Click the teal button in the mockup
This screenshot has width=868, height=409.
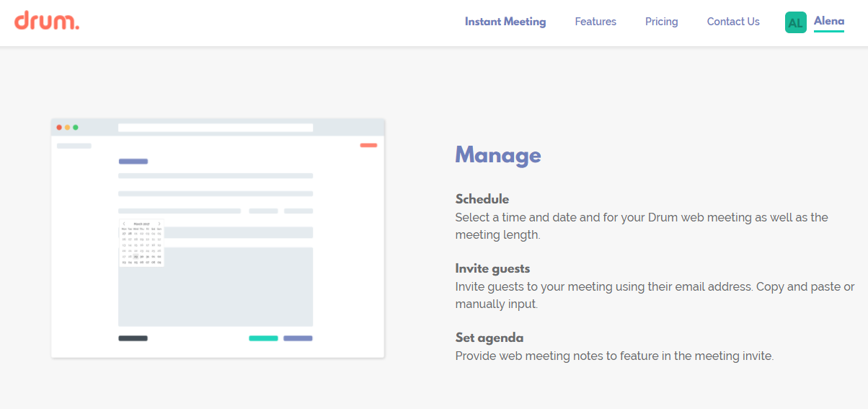tap(263, 338)
